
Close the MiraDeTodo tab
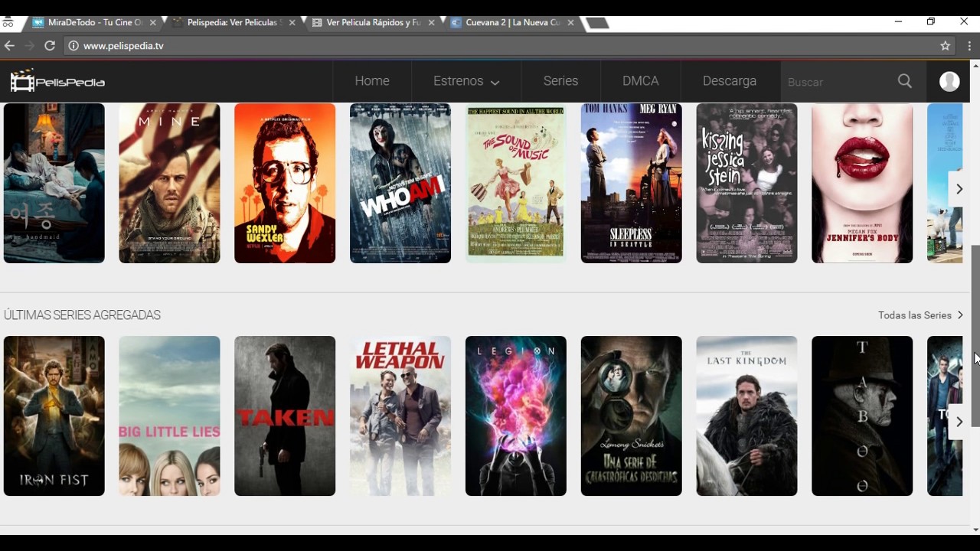(x=152, y=23)
